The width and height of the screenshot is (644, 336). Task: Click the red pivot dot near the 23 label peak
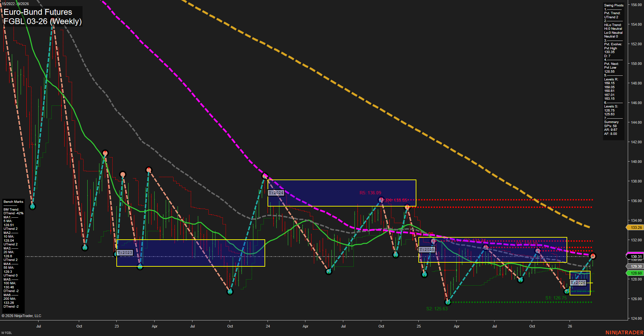(122, 174)
